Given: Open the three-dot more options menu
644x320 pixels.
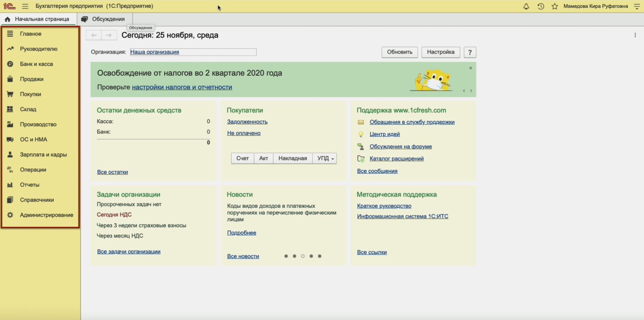Looking at the screenshot, I should [635, 35].
